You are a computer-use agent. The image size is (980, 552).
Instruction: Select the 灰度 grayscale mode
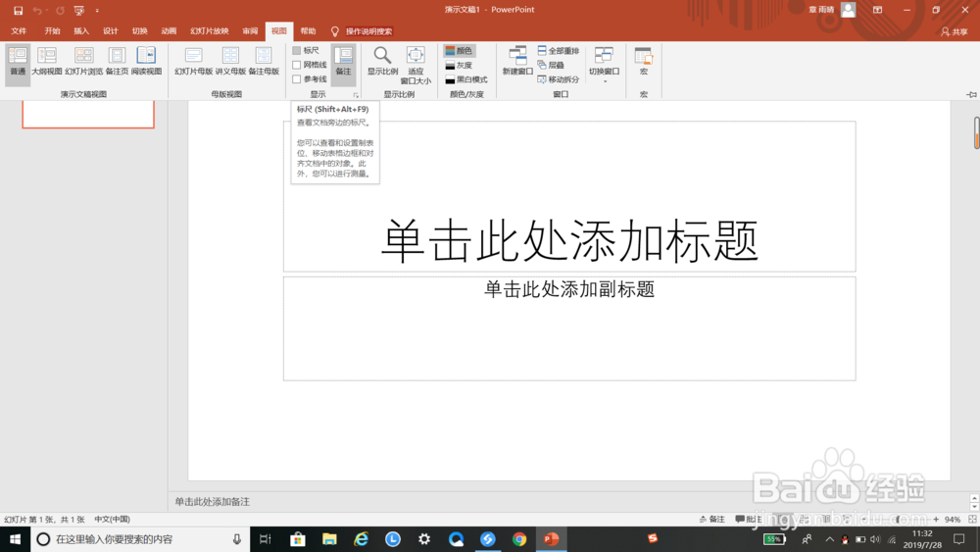[459, 65]
